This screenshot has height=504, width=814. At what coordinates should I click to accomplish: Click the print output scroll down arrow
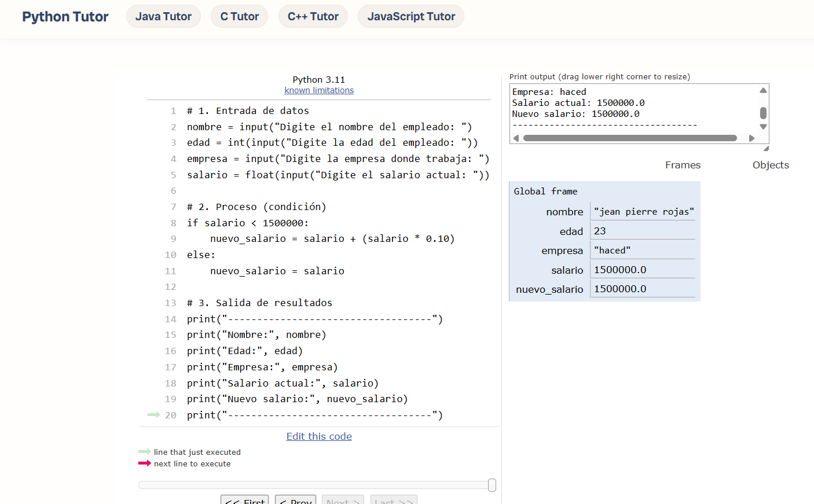(x=763, y=127)
